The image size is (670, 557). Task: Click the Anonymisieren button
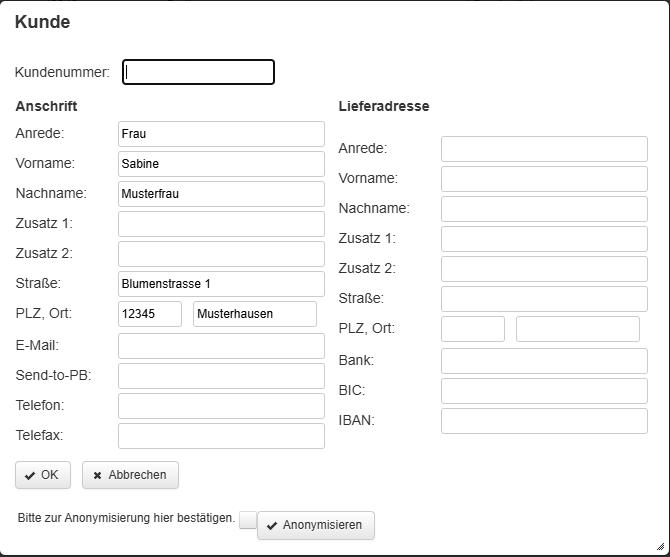point(315,525)
